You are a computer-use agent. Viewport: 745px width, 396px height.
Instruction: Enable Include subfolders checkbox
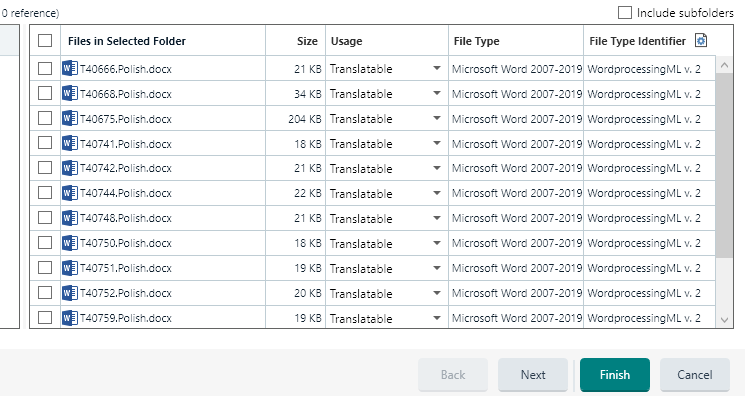point(625,12)
